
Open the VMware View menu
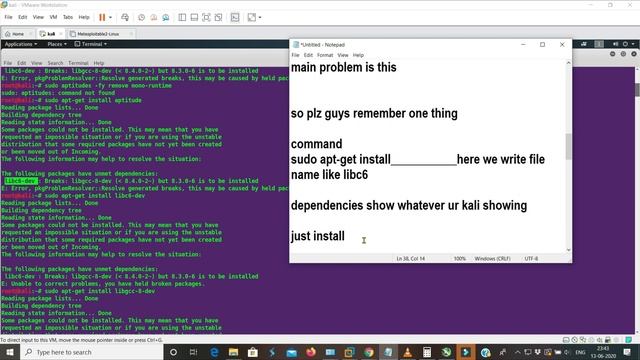click(38, 17)
